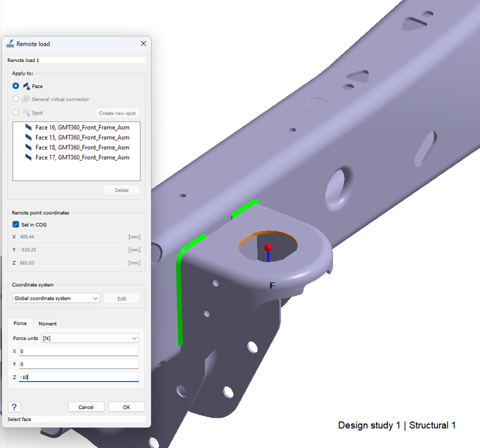Uncheck the Set in COG checkbox

[x=16, y=224]
